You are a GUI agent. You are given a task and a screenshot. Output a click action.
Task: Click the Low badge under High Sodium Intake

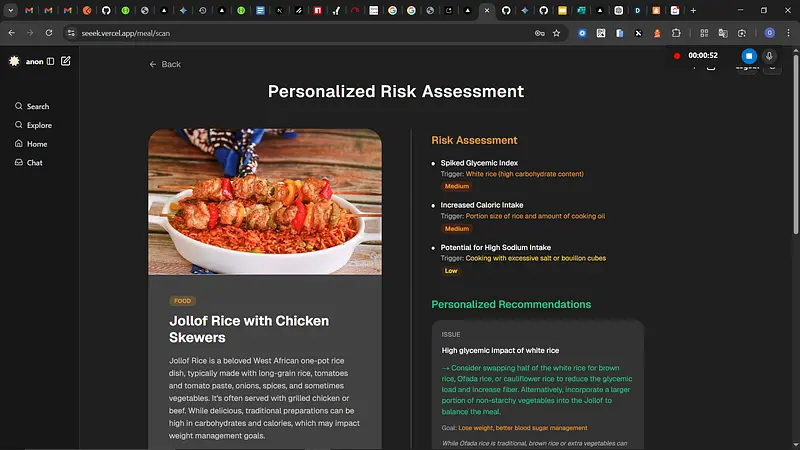pyautogui.click(x=451, y=271)
